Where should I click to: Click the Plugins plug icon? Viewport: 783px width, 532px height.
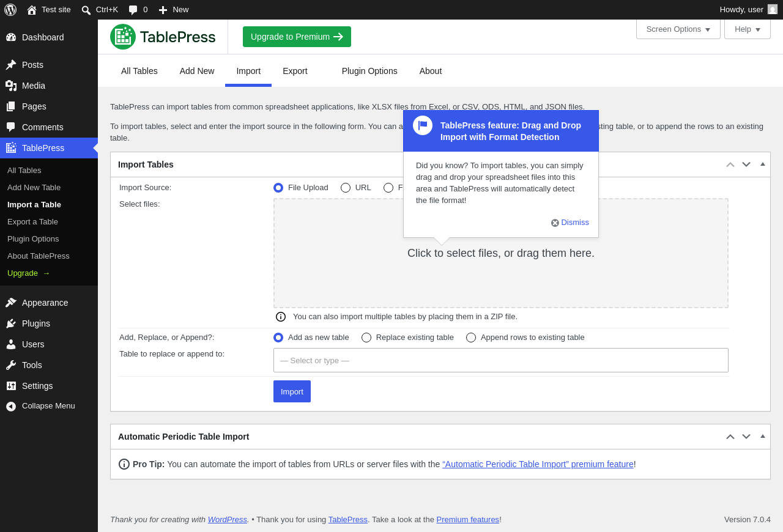(x=11, y=323)
